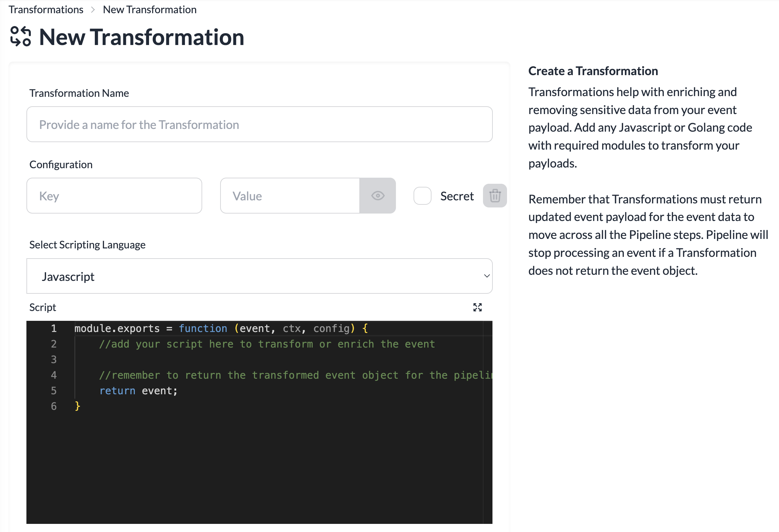Click the 'New Transformation' page heading
Image resolution: width=779 pixels, height=532 pixels.
[x=142, y=37]
